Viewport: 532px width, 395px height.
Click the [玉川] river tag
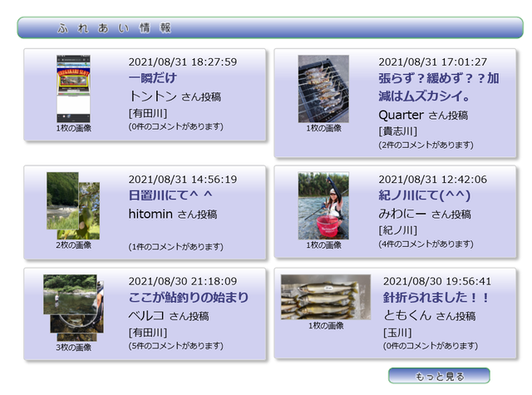coord(397,333)
